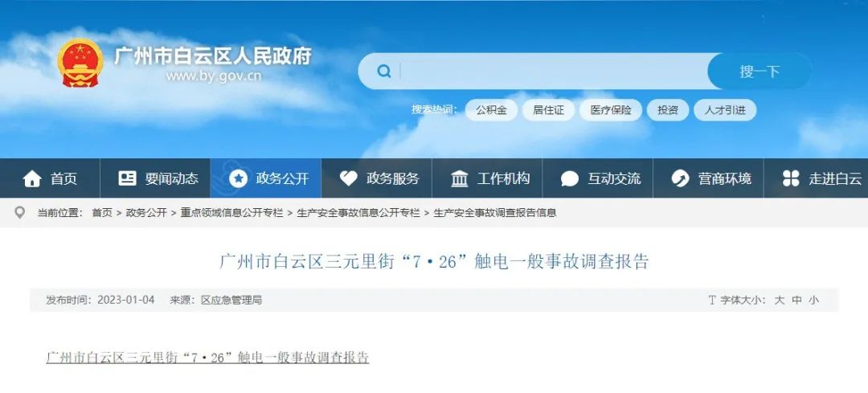Viewport: 868px width, 393px height.
Task: Open the underlined 触电一般事故调查报告 attachment link
Action: 207,357
